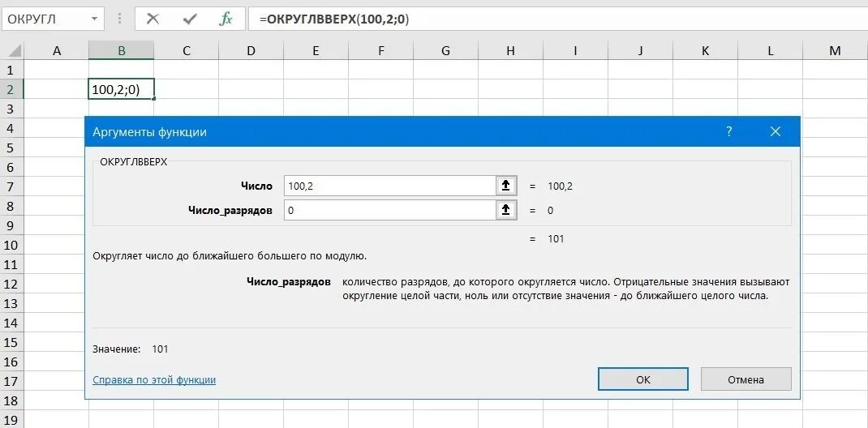Select column L header
This screenshot has height=428, width=868.
pyautogui.click(x=770, y=51)
